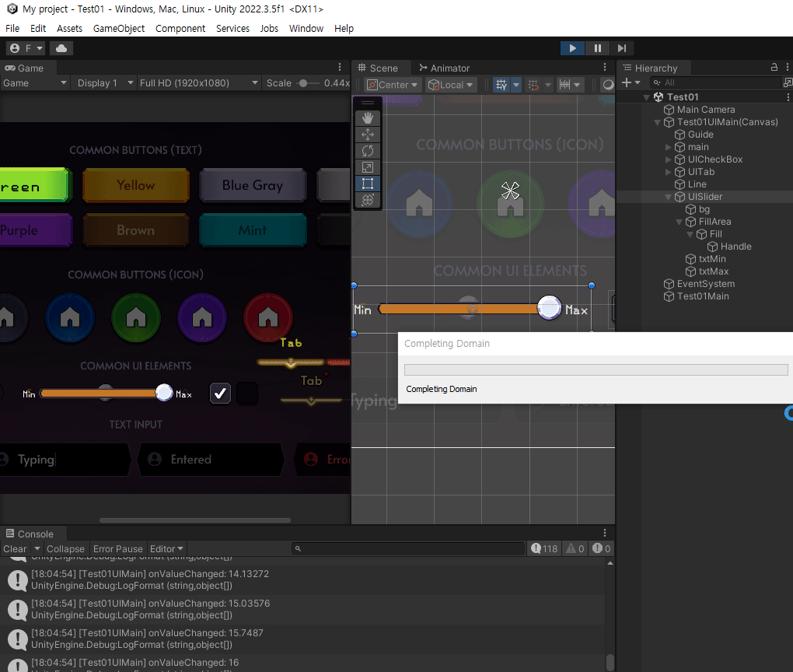Toggle info messages filter showing 118

(544, 548)
